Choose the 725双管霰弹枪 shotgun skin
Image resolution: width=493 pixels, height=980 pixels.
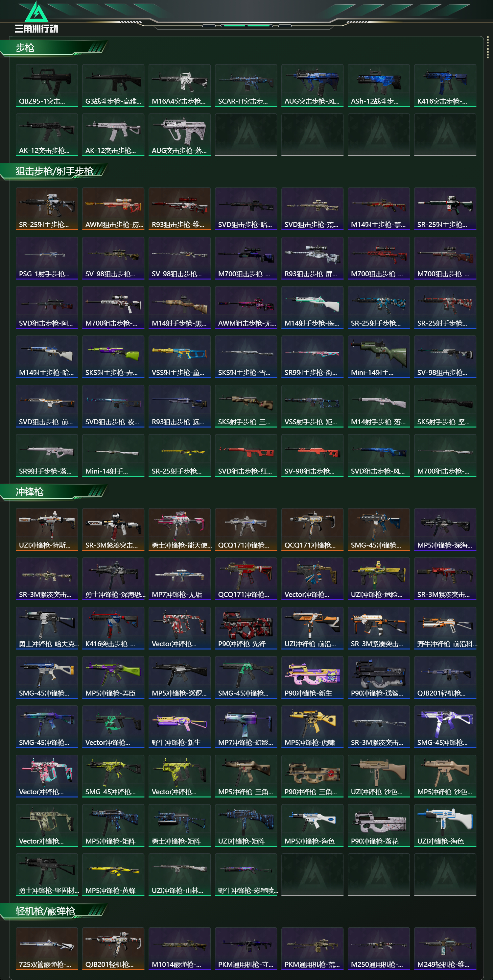point(47,948)
